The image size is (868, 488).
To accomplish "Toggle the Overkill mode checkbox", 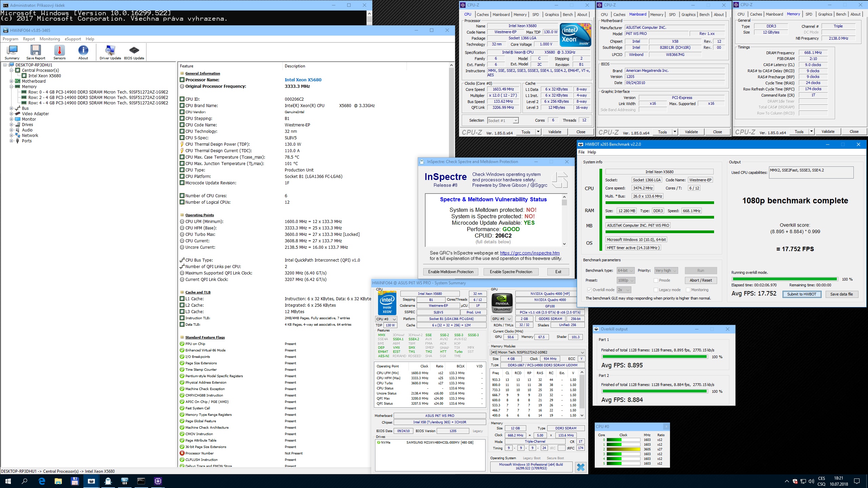I will click(x=589, y=290).
